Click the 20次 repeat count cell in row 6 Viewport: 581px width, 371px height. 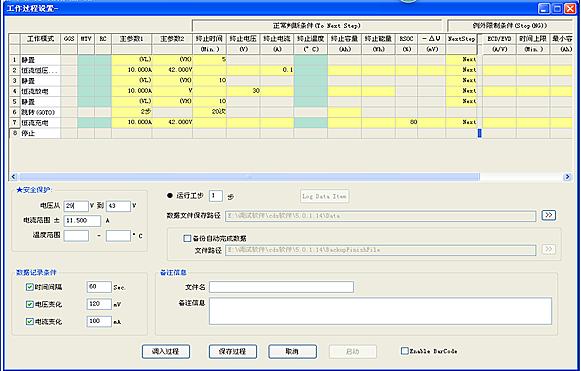click(210, 112)
